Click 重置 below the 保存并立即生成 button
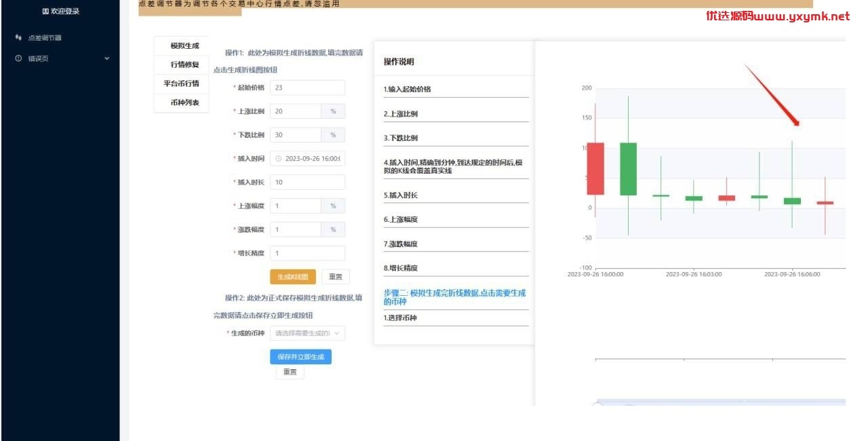Screen dimensions: 868x441 pyautogui.click(x=290, y=372)
